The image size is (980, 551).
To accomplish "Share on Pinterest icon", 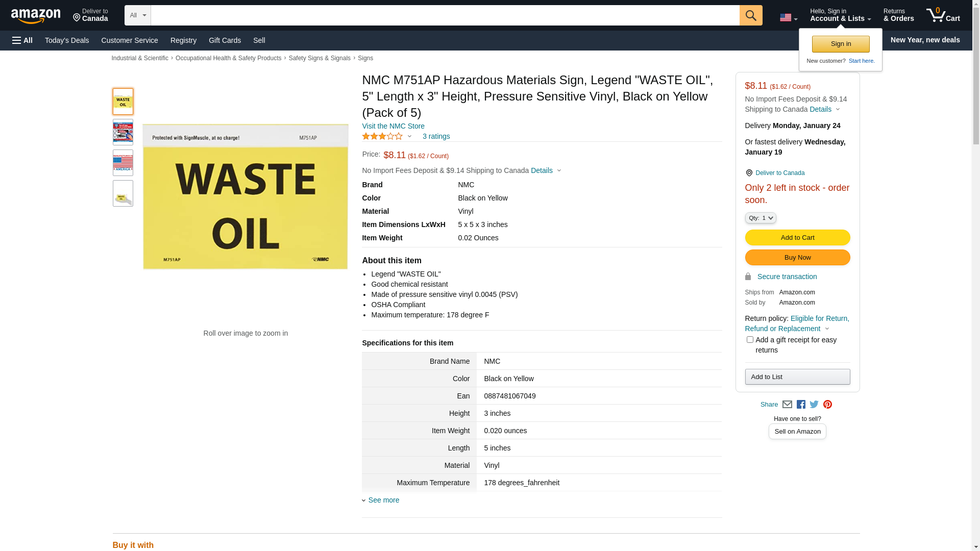I will coord(827,405).
